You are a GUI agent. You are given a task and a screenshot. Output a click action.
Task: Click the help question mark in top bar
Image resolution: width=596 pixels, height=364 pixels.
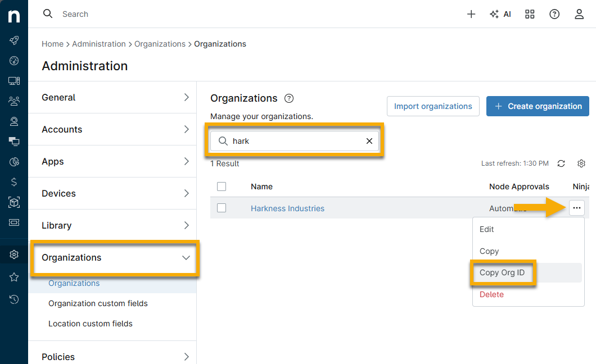554,14
